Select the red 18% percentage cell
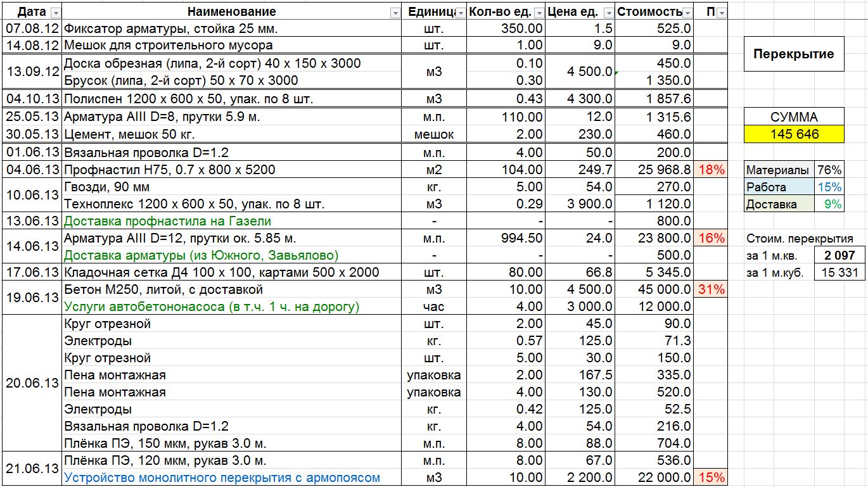 pos(711,170)
